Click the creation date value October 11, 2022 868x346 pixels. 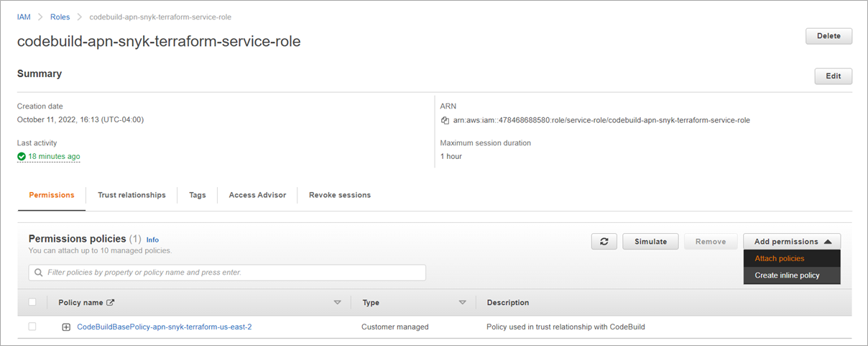coord(80,120)
